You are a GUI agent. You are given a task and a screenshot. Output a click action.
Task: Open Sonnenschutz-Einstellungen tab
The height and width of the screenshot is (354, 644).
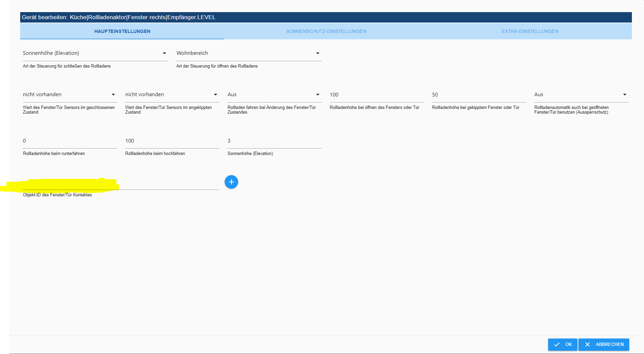[326, 31]
